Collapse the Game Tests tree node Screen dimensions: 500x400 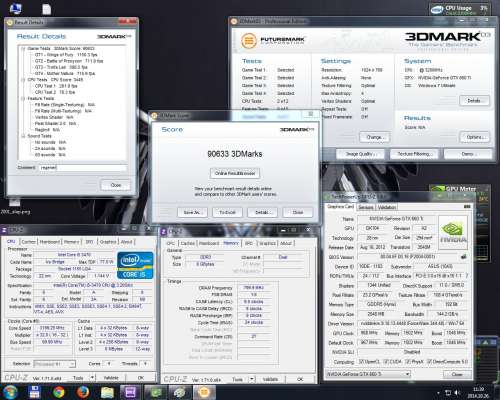pyautogui.click(x=23, y=49)
